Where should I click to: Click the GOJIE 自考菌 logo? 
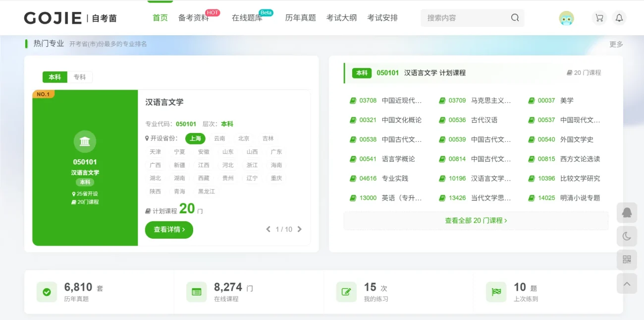(x=70, y=18)
